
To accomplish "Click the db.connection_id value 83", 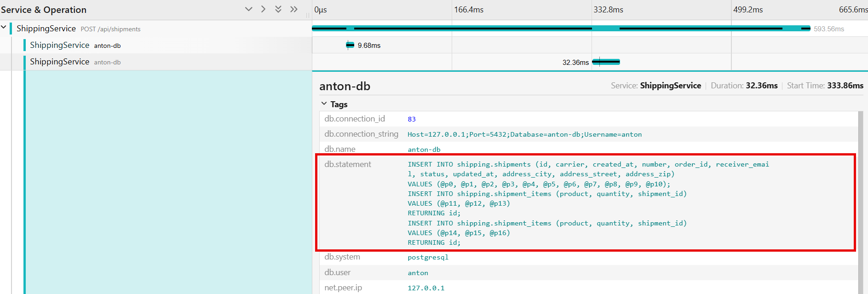I will (x=412, y=119).
